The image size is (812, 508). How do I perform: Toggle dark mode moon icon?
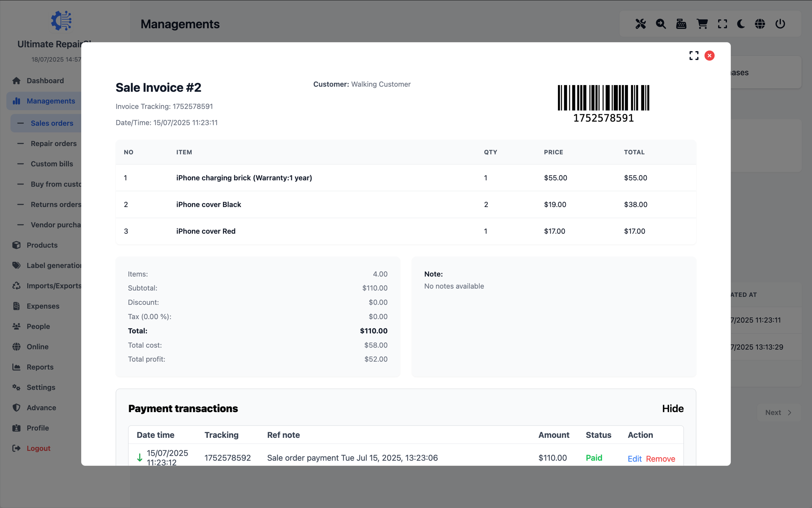[x=741, y=24]
